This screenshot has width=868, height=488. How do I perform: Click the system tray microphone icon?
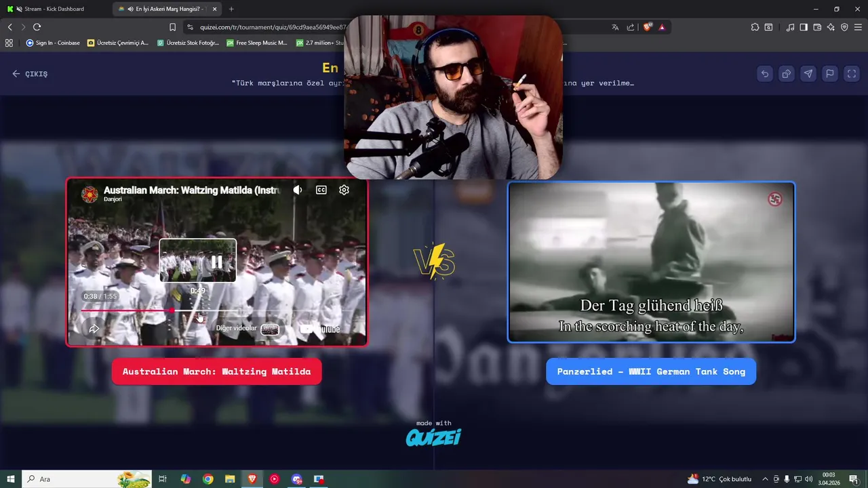(787, 479)
